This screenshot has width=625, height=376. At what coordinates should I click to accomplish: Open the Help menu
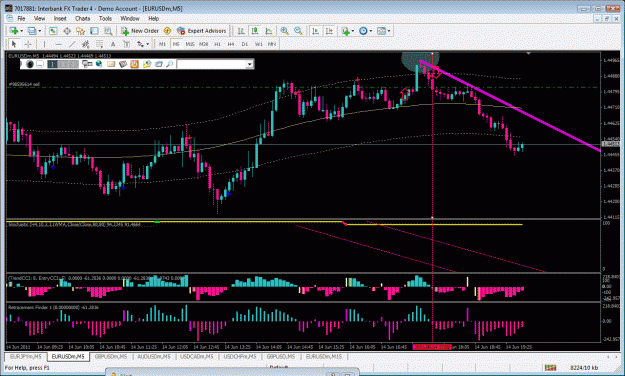coord(153,18)
